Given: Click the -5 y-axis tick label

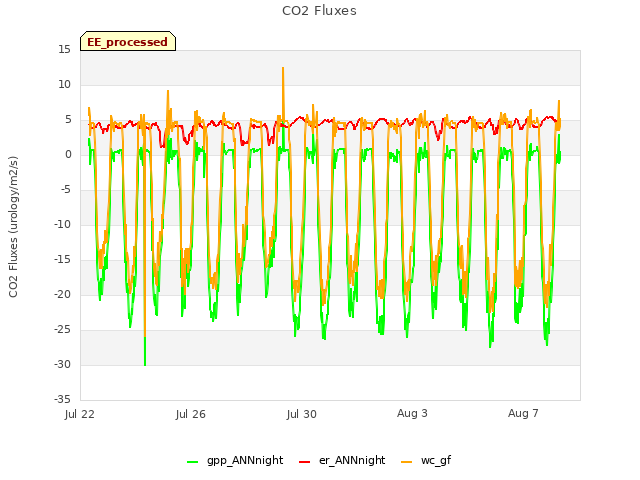Looking at the screenshot, I should coord(65,189).
